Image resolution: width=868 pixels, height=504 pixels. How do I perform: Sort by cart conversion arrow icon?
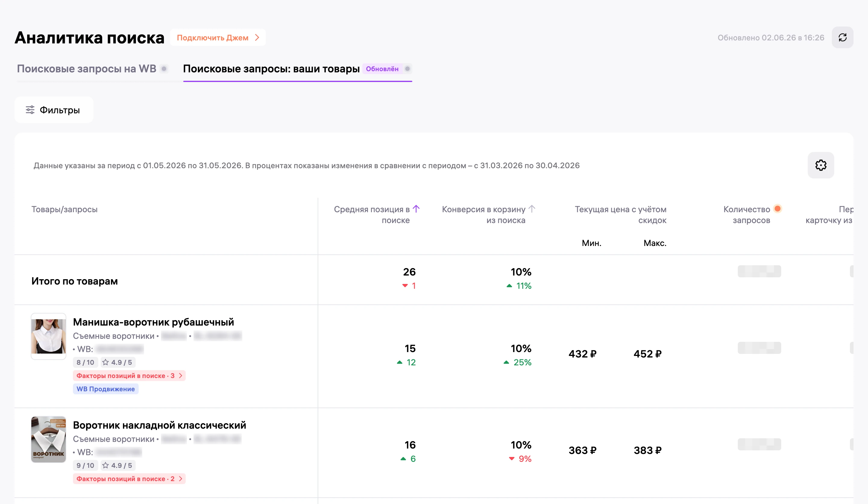532,209
